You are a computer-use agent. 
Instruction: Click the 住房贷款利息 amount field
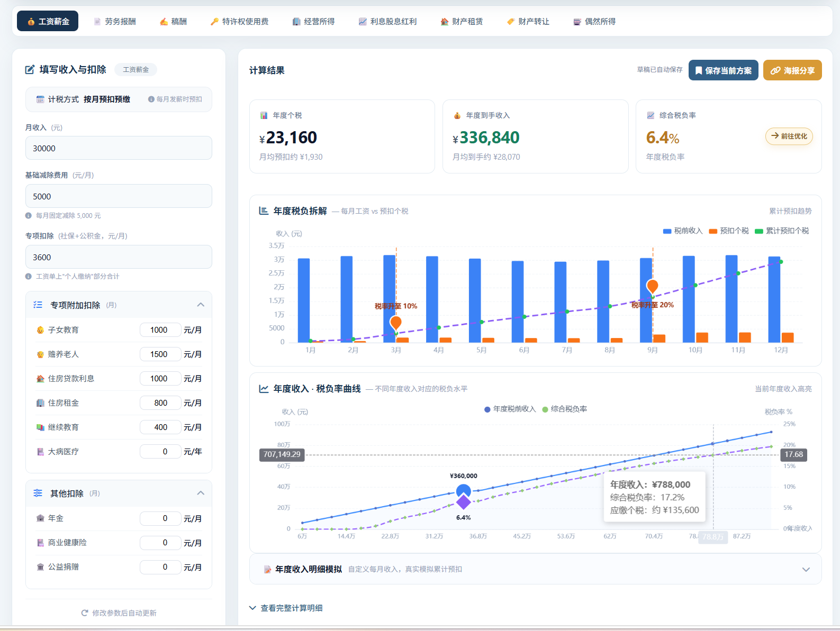[160, 379]
